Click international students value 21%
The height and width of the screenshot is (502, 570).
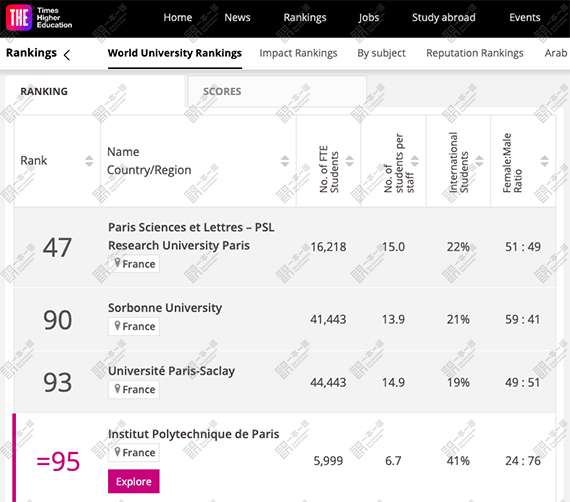(458, 320)
